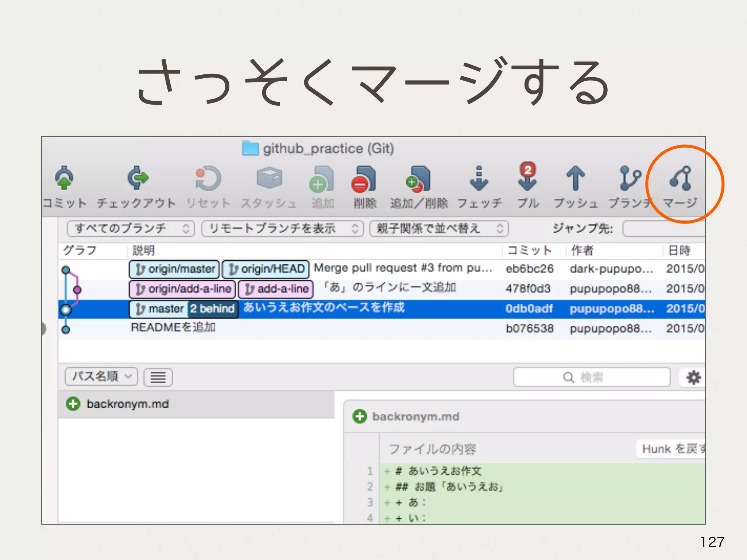Click the Branch (ブランチ) toolbar icon

tap(630, 179)
